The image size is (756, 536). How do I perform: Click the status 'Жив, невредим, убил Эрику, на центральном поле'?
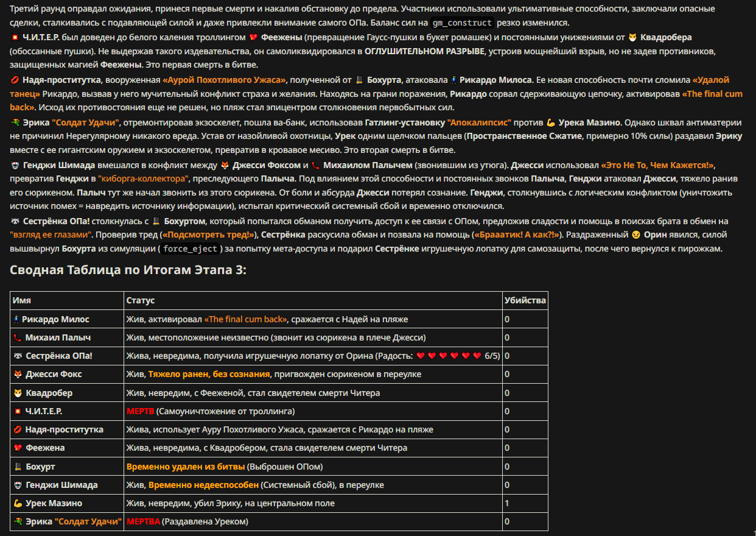(x=230, y=503)
